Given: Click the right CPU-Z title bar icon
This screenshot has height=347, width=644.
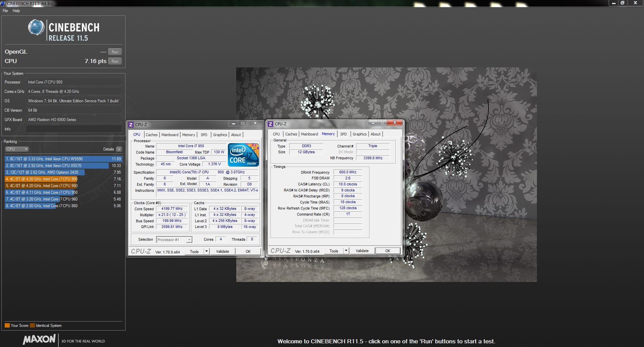Looking at the screenshot, I should point(270,124).
